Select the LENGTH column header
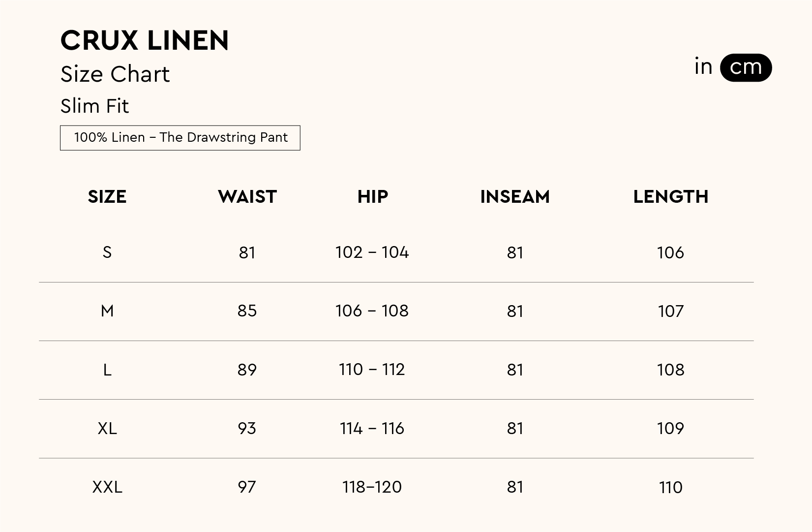Viewport: 812px width, 532px height. [670, 197]
